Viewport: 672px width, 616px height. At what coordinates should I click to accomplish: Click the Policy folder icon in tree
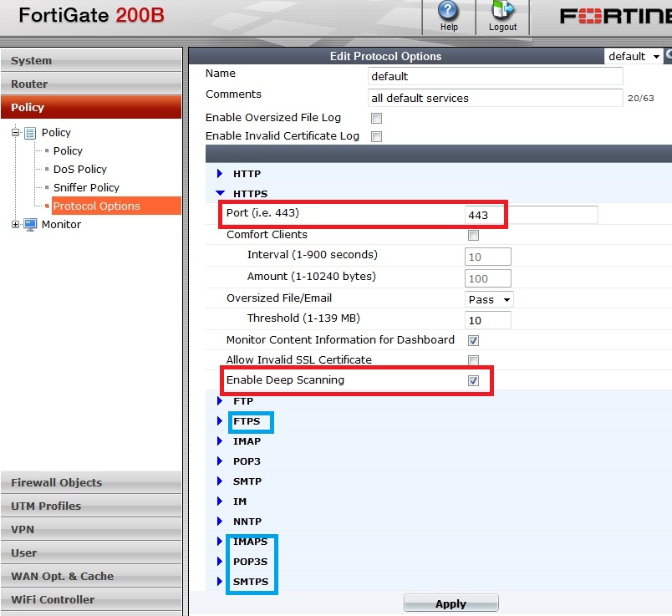pyautogui.click(x=30, y=133)
